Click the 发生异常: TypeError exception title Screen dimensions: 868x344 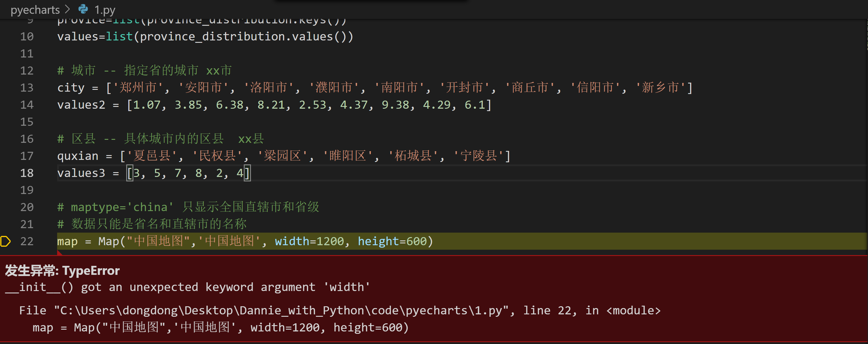(x=62, y=270)
